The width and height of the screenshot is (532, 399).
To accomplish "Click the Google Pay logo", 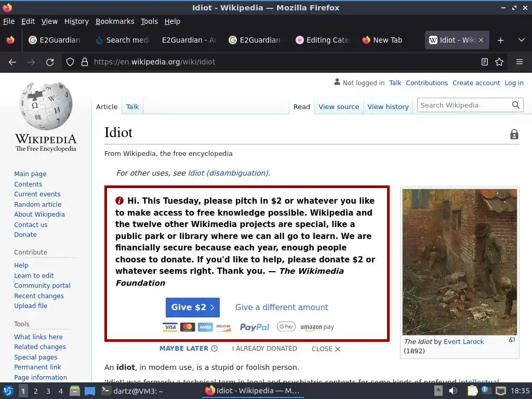I will (x=286, y=327).
